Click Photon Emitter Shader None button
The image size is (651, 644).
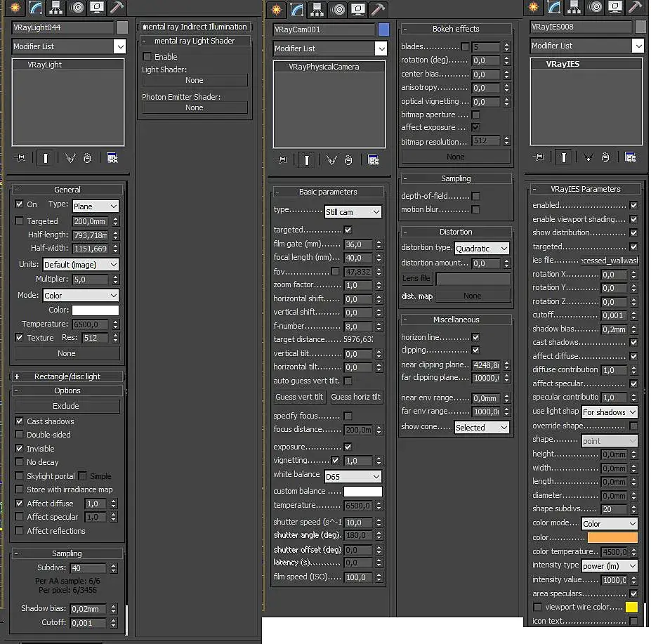(x=195, y=107)
